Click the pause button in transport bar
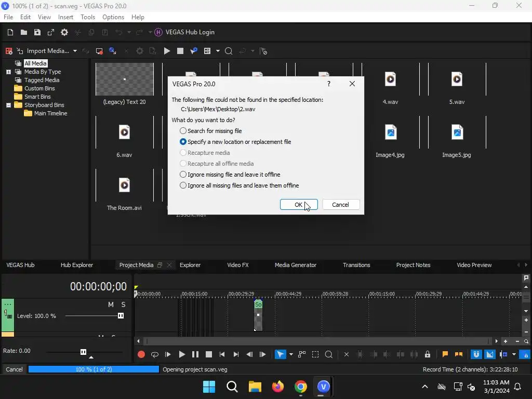Screen dimensions: 532x399 (x=195, y=354)
